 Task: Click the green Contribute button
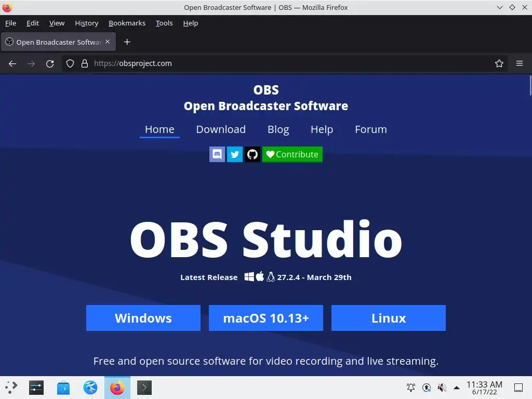click(292, 154)
